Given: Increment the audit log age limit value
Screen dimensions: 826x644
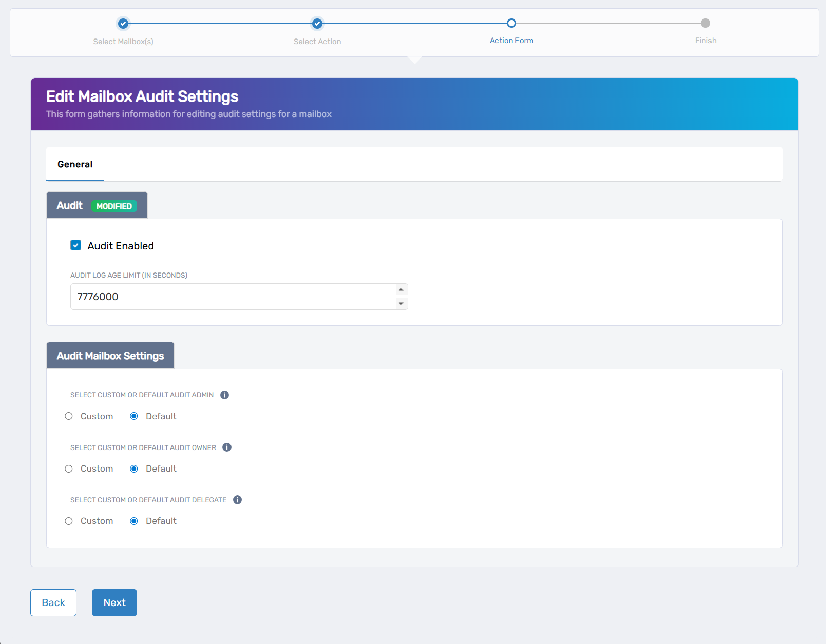Looking at the screenshot, I should click(x=401, y=290).
